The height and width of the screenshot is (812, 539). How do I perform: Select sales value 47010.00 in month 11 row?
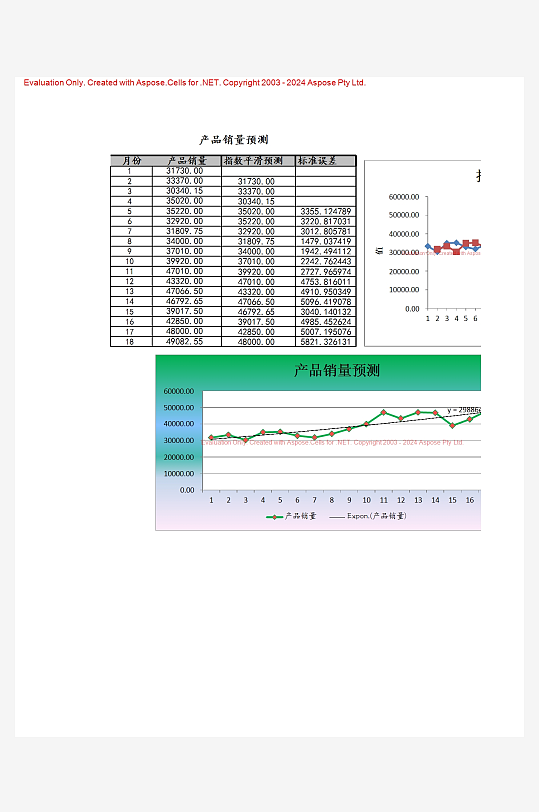[185, 271]
